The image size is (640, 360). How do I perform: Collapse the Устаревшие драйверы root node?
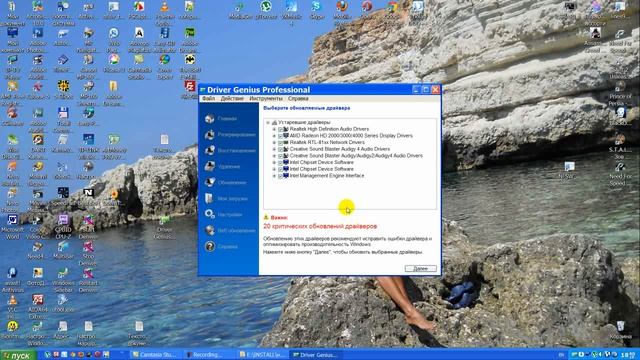[x=268, y=122]
